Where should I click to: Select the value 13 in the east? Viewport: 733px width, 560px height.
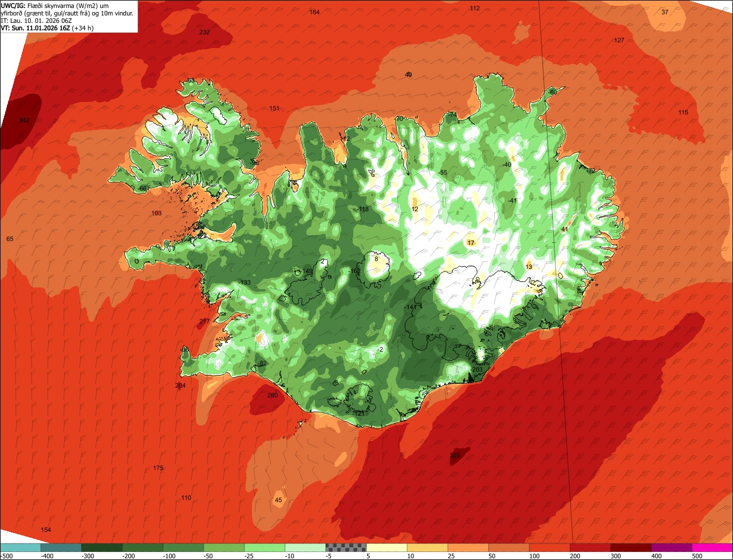(x=529, y=267)
